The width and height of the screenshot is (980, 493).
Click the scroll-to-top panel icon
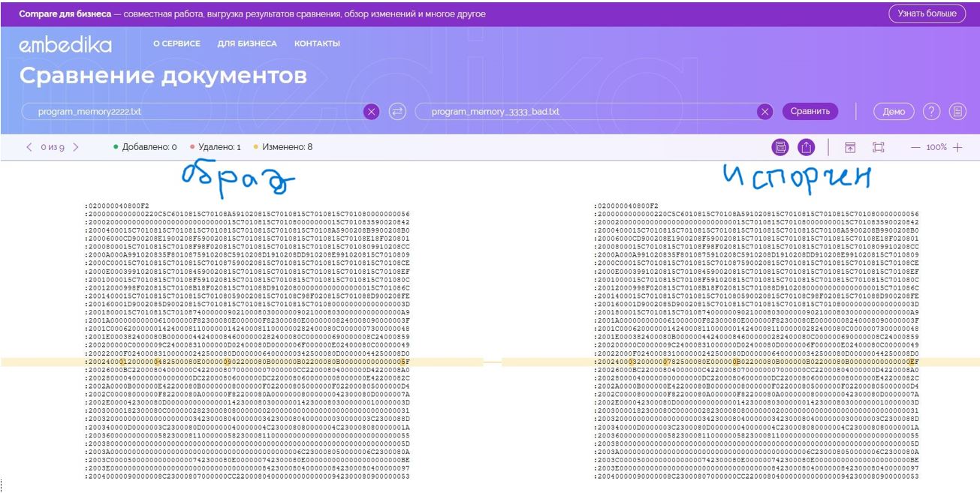850,147
